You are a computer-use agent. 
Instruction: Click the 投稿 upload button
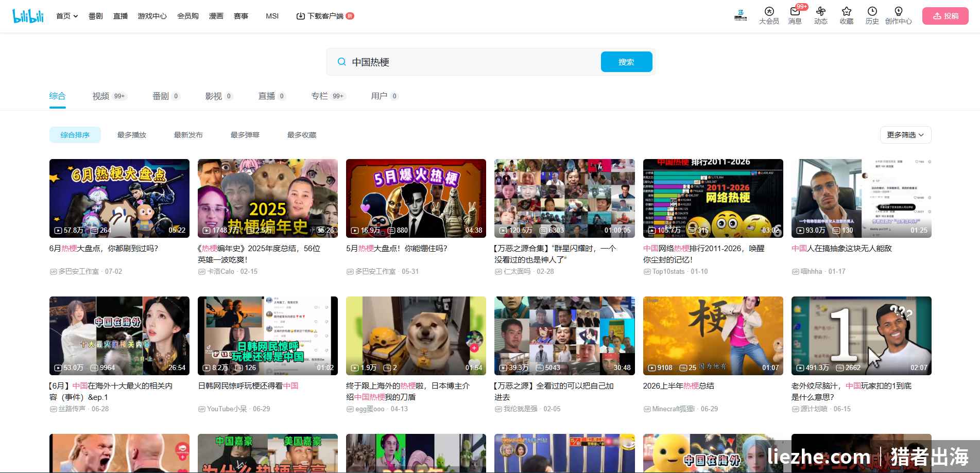[x=945, y=16]
